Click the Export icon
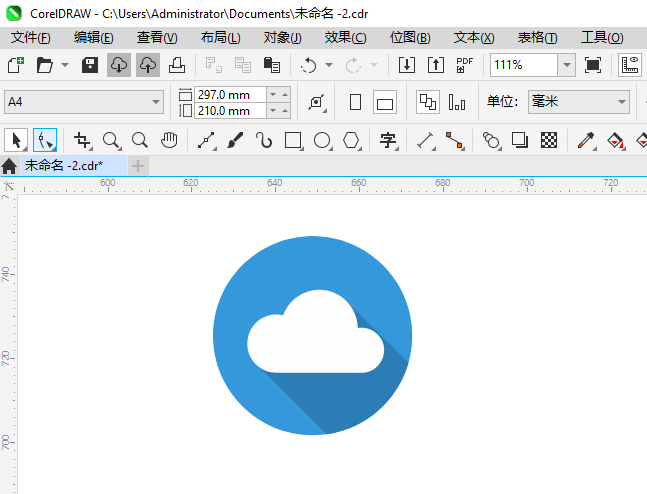The height and width of the screenshot is (494, 647). coord(436,65)
